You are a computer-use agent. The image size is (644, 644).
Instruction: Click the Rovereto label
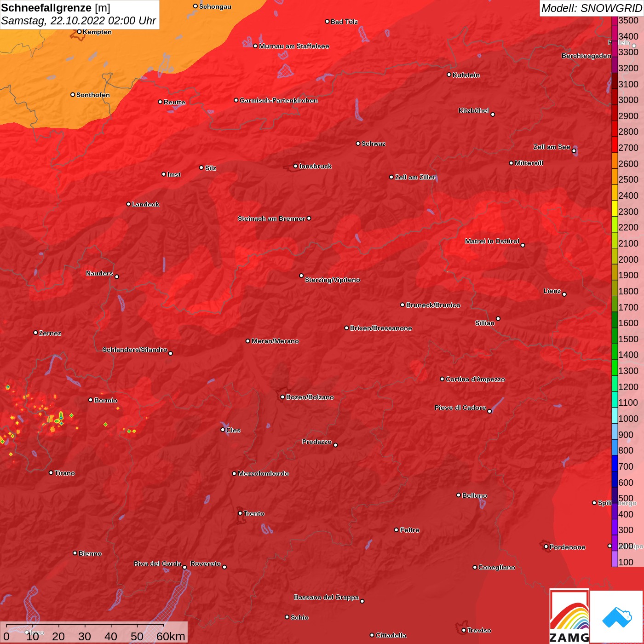pyautogui.click(x=205, y=563)
